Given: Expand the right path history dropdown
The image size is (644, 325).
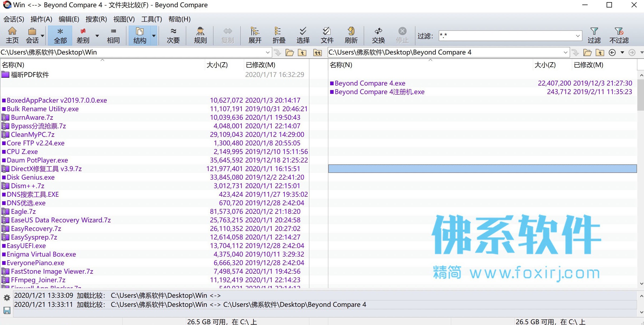Looking at the screenshot, I should pos(565,52).
